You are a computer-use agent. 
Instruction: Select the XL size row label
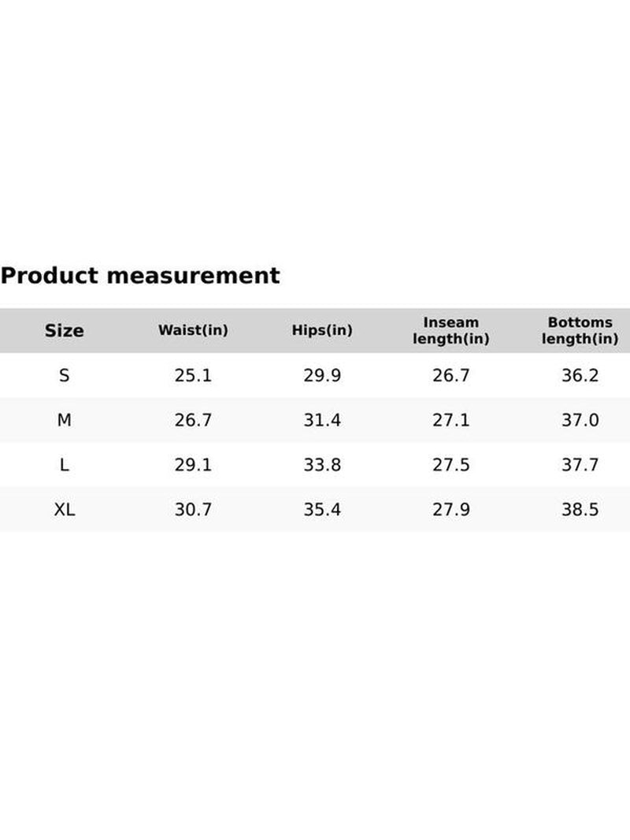[64, 510]
